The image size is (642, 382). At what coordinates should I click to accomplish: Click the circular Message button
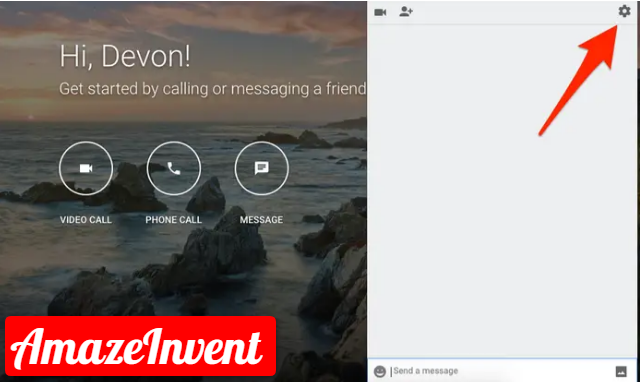pos(262,168)
